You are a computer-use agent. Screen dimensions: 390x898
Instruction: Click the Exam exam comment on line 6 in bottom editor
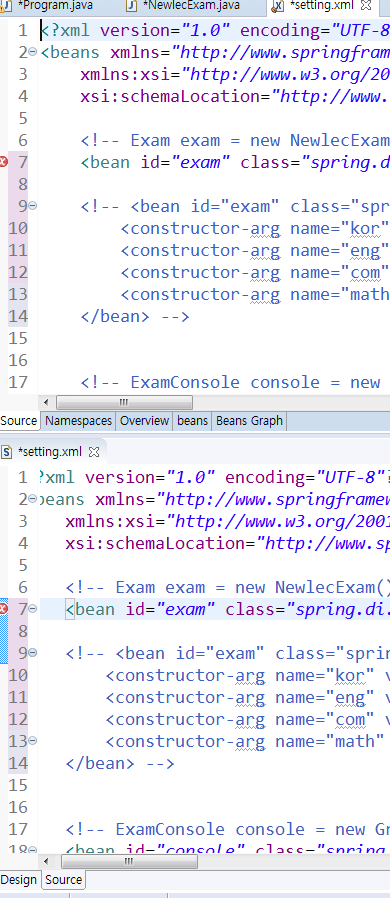228,588
